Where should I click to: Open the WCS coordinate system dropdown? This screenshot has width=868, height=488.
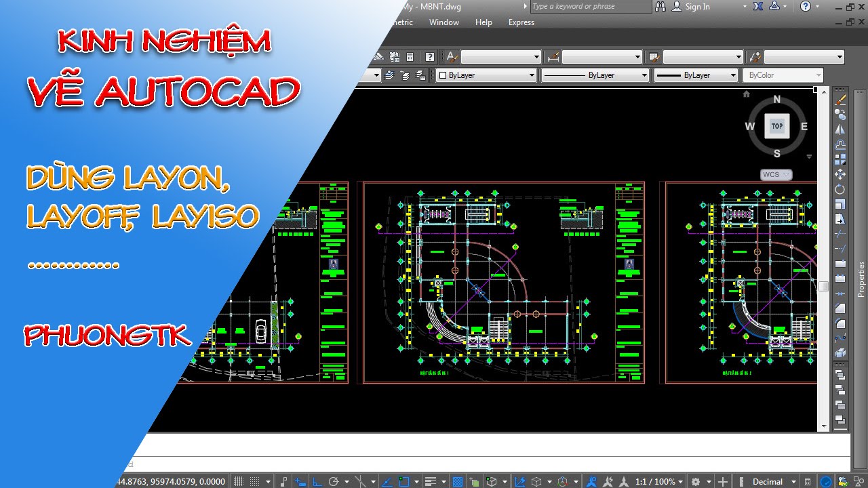[776, 175]
